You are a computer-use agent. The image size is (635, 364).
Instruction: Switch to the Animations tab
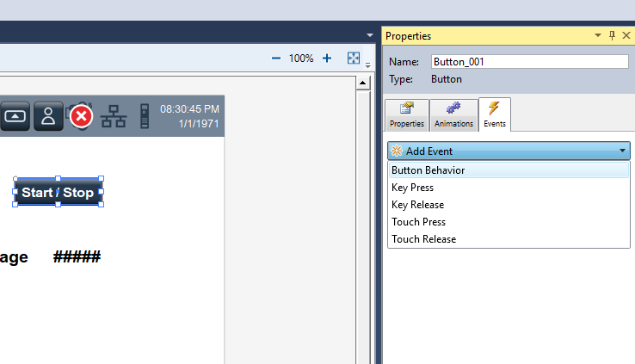click(x=453, y=114)
